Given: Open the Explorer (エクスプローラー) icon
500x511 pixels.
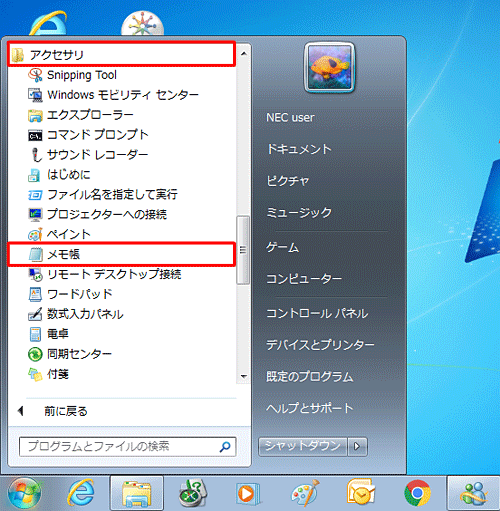Looking at the screenshot, I should (35, 115).
